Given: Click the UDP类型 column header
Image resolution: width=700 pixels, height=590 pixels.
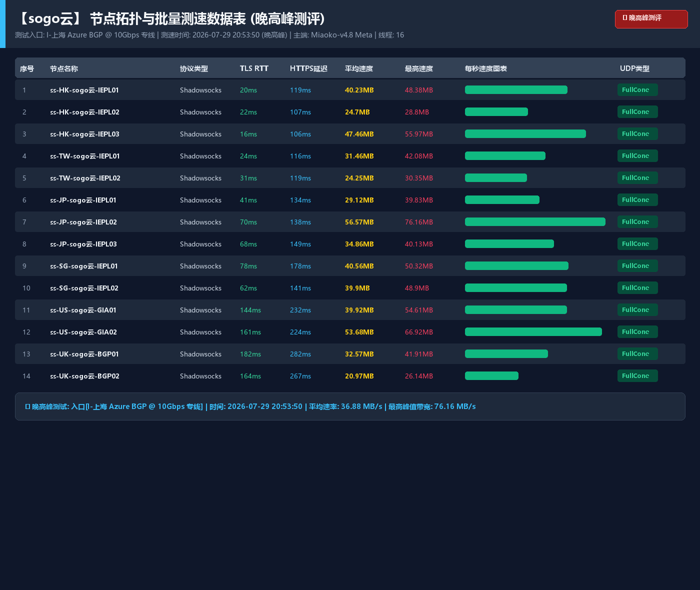Looking at the screenshot, I should (634, 68).
